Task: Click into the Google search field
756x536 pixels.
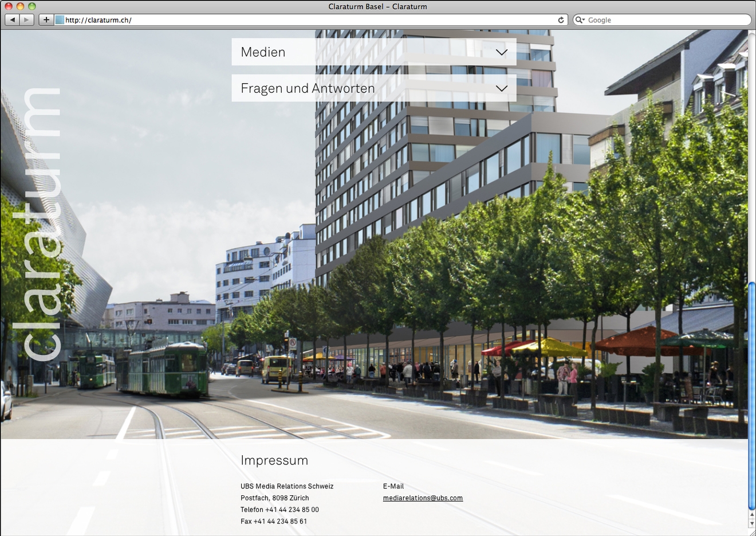Action: (x=664, y=20)
